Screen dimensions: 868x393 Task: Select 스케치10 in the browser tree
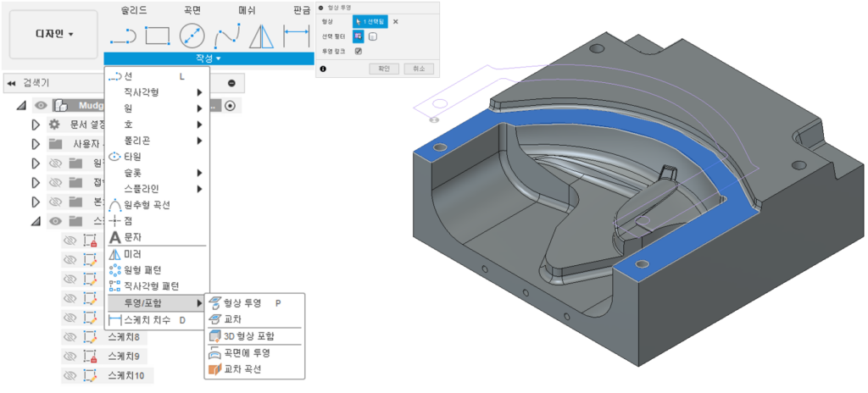125,375
